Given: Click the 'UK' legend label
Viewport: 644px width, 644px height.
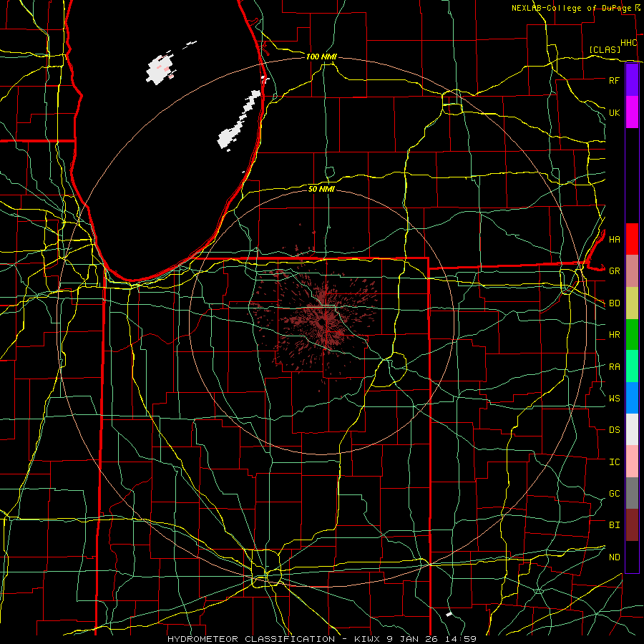Looking at the screenshot, I should click(614, 112).
